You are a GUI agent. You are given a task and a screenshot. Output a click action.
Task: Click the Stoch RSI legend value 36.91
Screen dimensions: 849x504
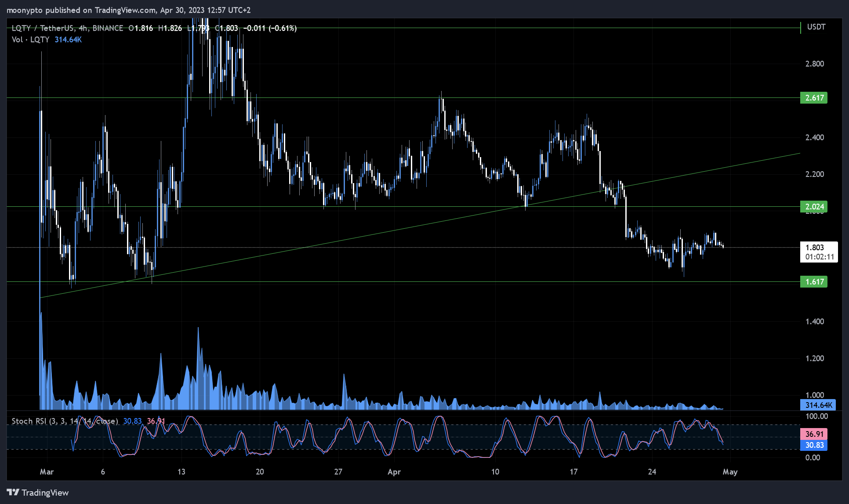[156, 421]
